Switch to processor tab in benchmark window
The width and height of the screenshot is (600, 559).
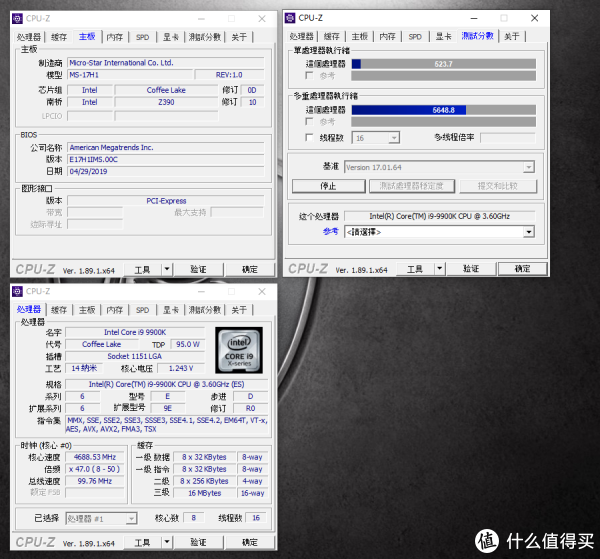(302, 36)
